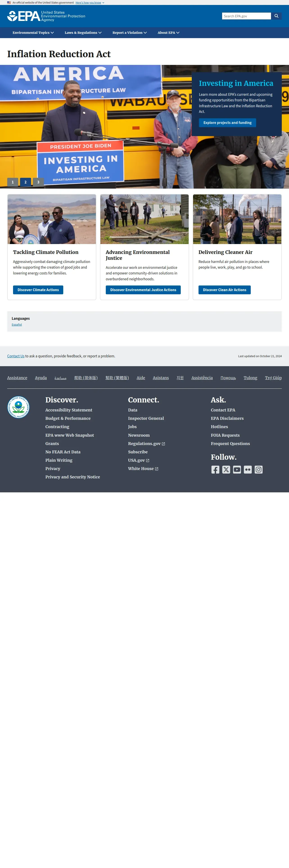Image resolution: width=289 pixels, height=868 pixels.
Task: Open Hotlines footer link
Action: point(219,427)
